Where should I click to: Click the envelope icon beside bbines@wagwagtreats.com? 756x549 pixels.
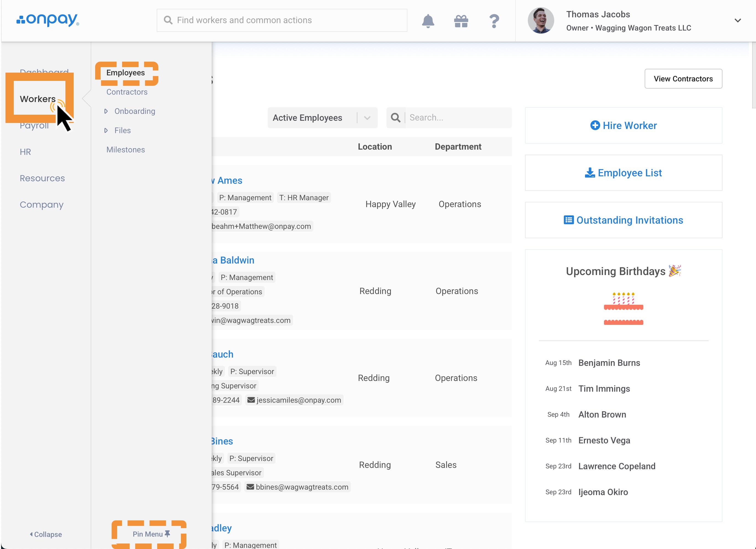click(x=250, y=487)
